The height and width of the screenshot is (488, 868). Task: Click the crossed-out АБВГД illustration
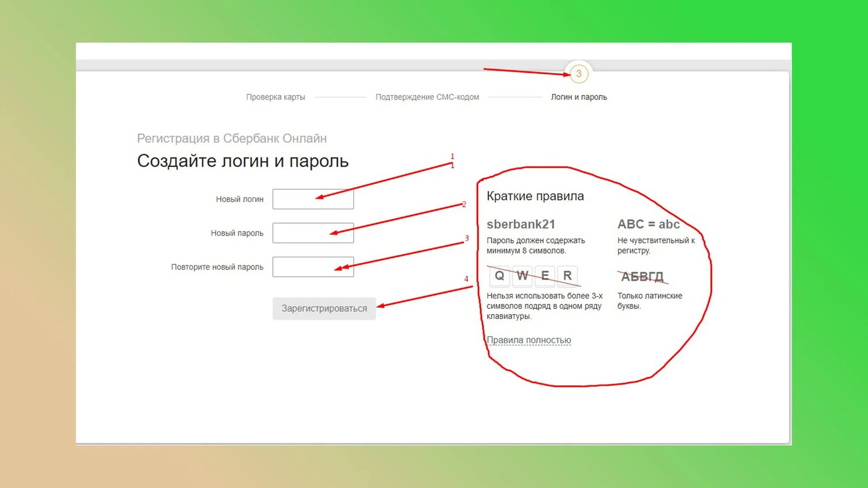(642, 277)
